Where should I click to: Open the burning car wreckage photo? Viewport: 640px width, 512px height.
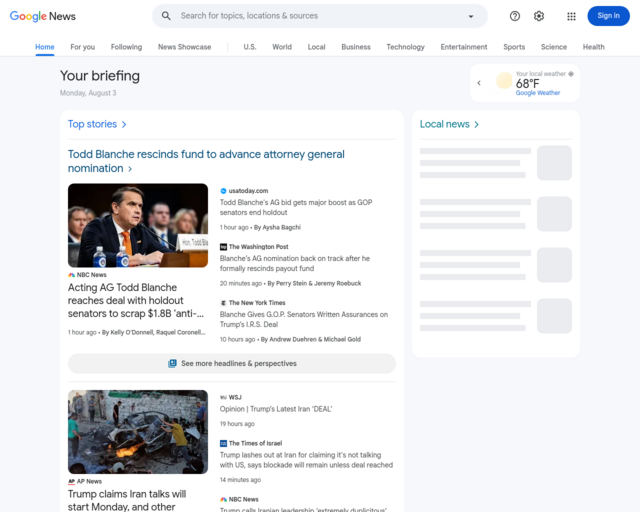[138, 432]
